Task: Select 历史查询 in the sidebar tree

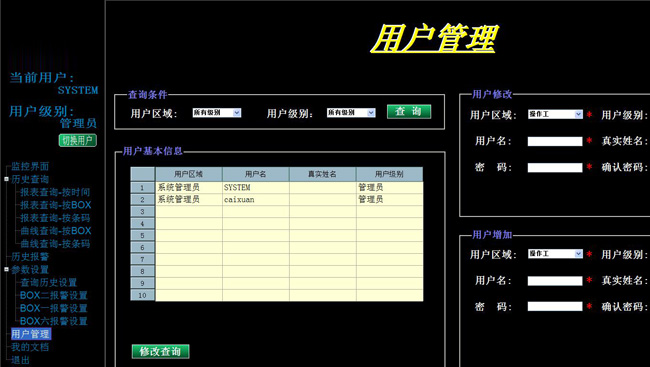Action: (x=30, y=179)
